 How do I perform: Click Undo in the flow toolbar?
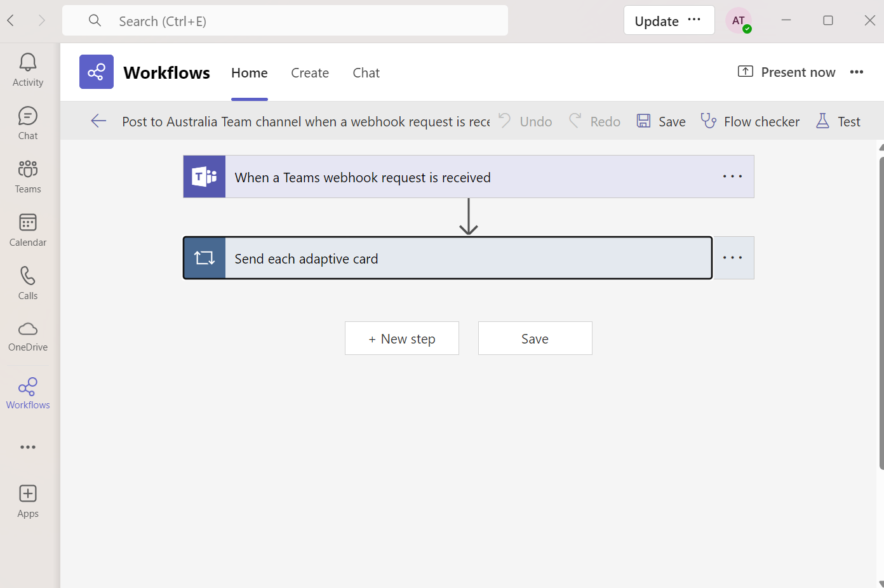point(525,121)
